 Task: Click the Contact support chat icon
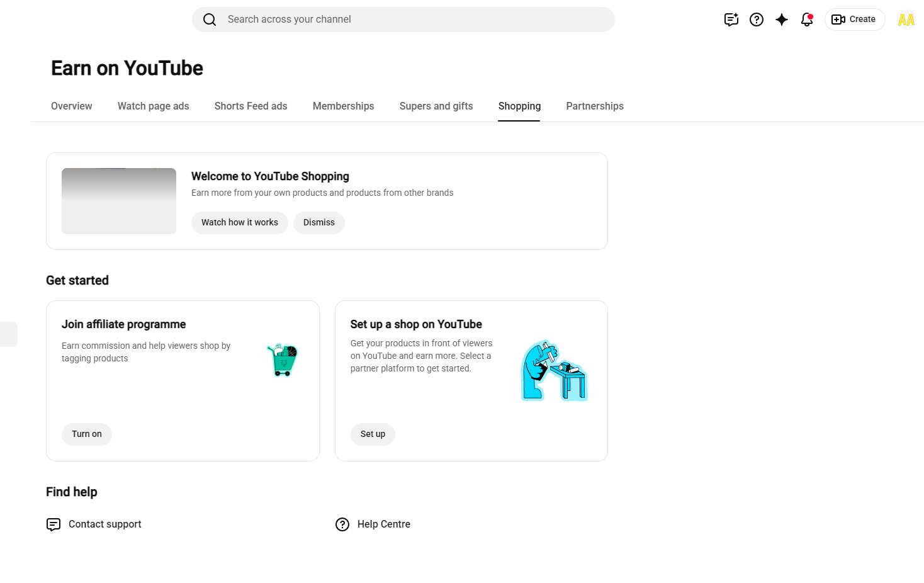(54, 524)
